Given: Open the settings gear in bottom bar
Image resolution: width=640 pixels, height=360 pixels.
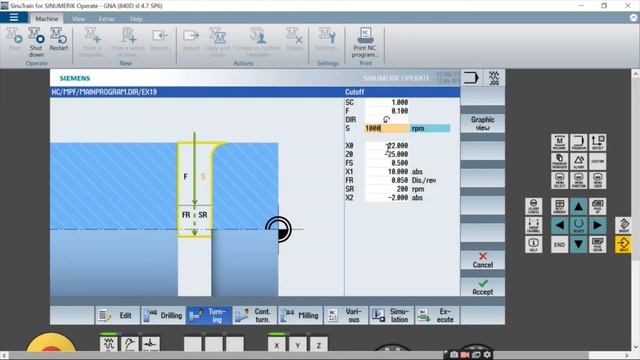Looking at the screenshot, I should pos(487,355).
